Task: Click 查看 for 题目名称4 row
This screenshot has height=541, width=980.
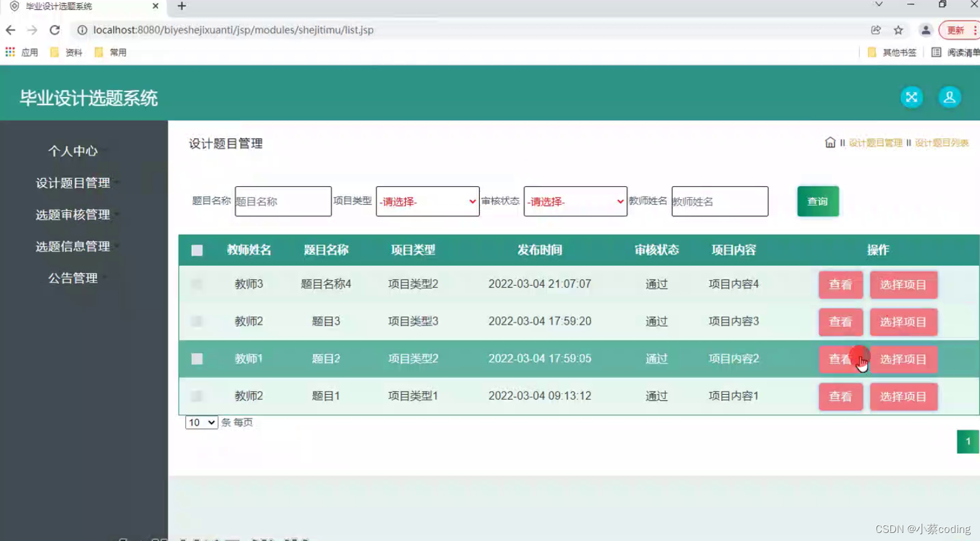Action: (x=841, y=285)
